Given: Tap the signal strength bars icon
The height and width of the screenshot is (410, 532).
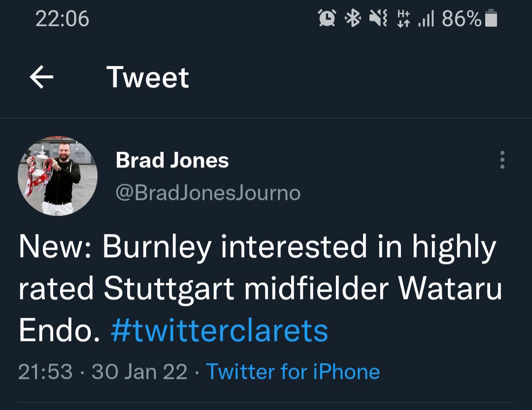Looking at the screenshot, I should click(x=426, y=19).
